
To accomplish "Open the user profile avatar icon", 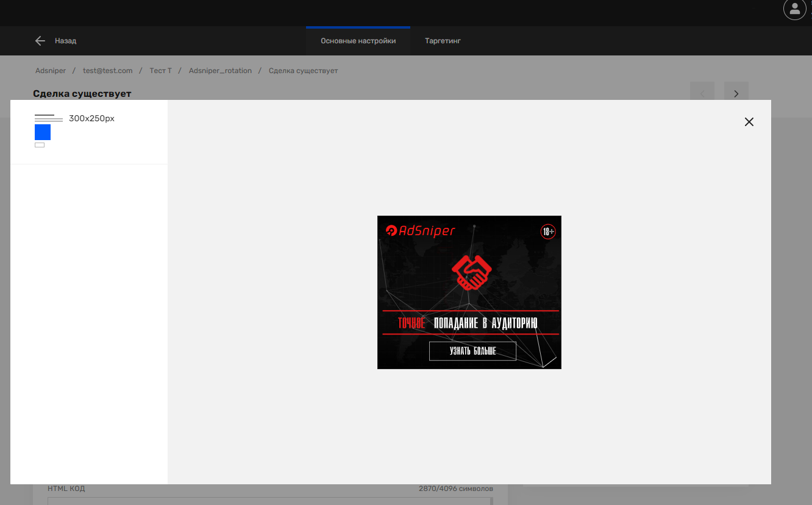I will (794, 9).
